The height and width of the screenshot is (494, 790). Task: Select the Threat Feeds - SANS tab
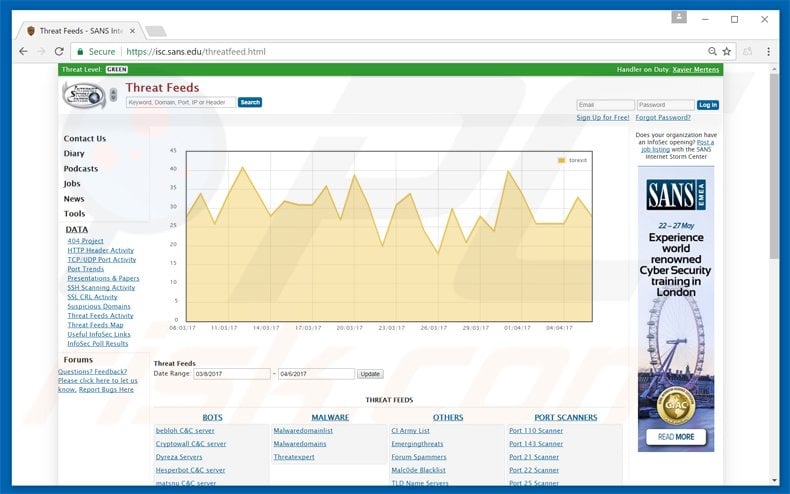(81, 31)
